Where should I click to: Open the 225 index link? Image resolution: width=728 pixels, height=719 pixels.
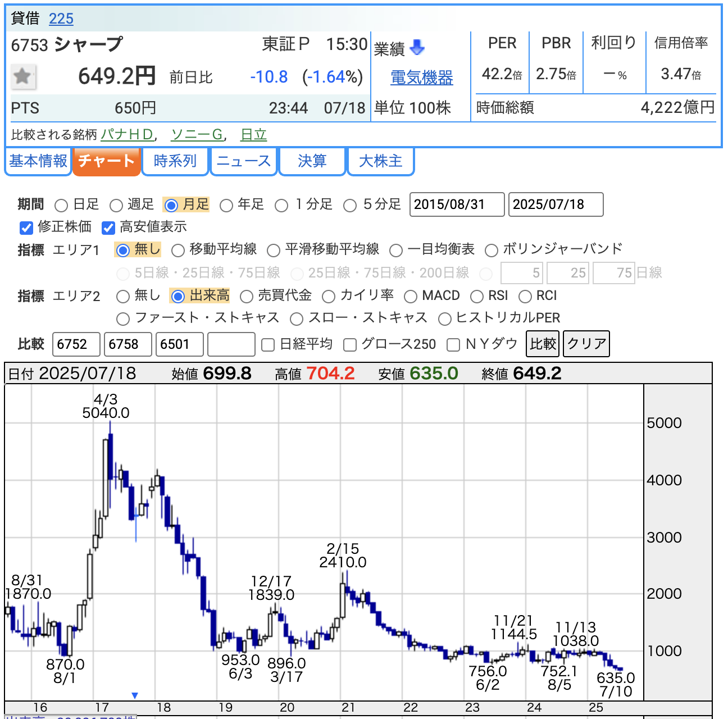click(61, 19)
